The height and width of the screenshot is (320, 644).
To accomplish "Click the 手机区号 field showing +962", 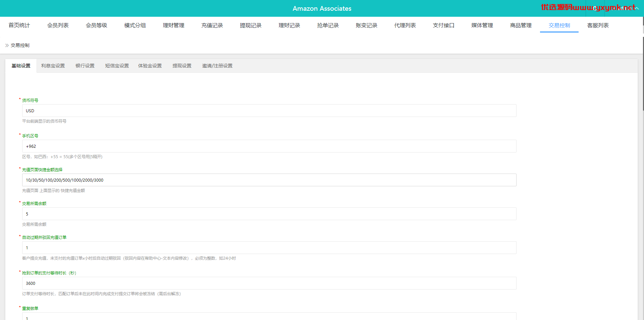I will [269, 146].
